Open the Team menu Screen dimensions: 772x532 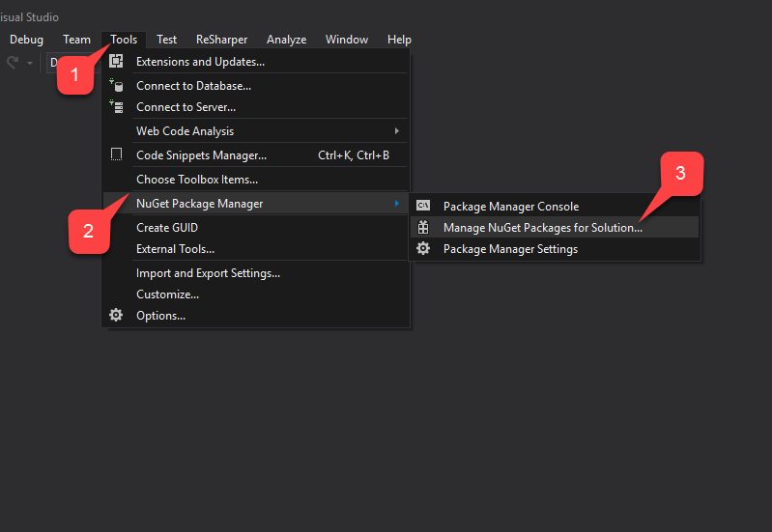(76, 40)
